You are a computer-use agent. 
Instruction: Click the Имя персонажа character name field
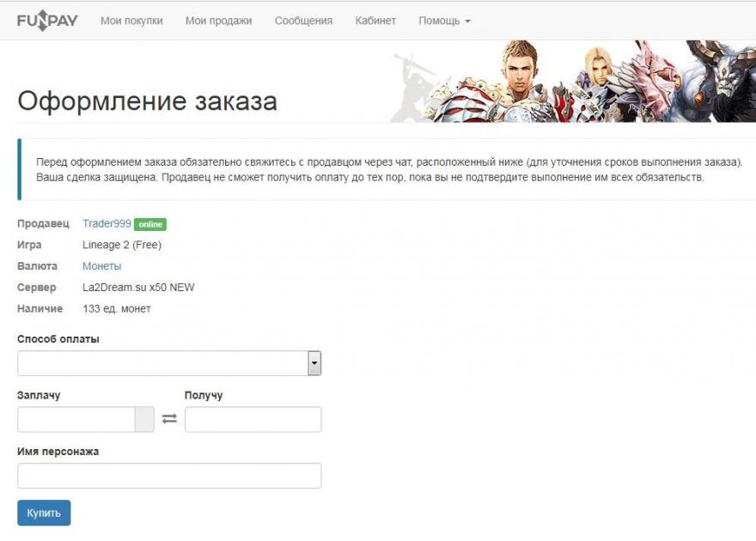point(169,475)
